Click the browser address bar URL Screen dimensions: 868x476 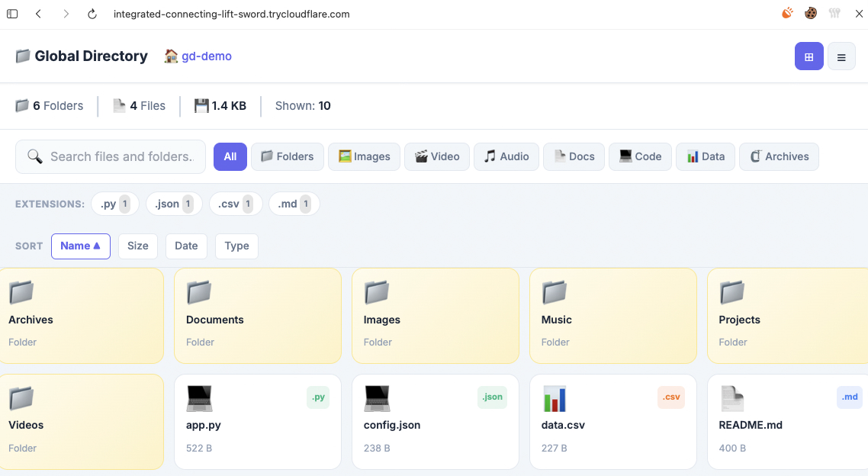231,14
